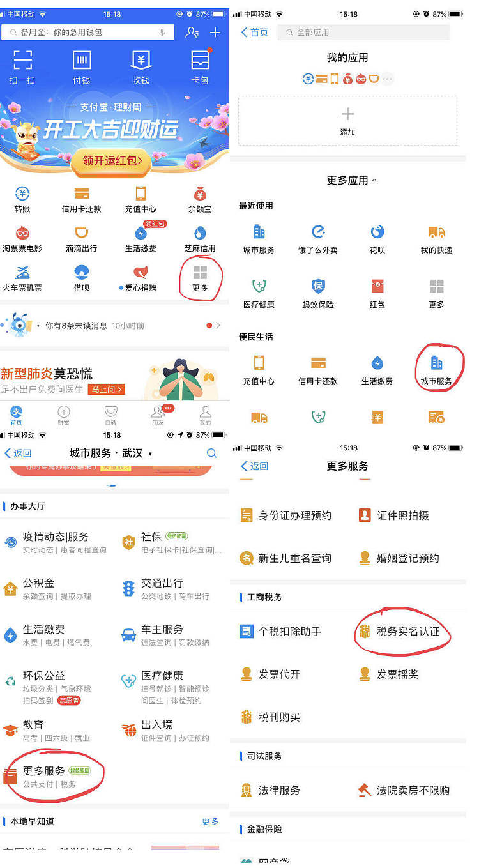Go back via the 首页 back arrow
This screenshot has width=479, height=868.
[254, 32]
